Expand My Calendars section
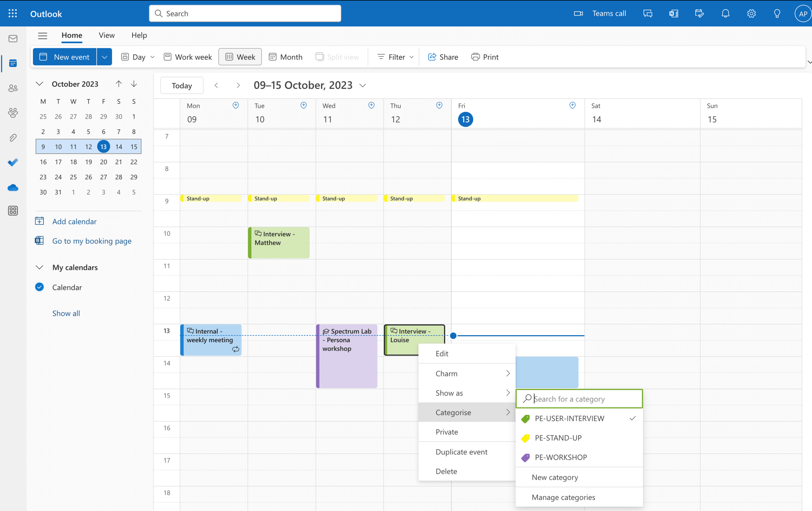 click(39, 267)
